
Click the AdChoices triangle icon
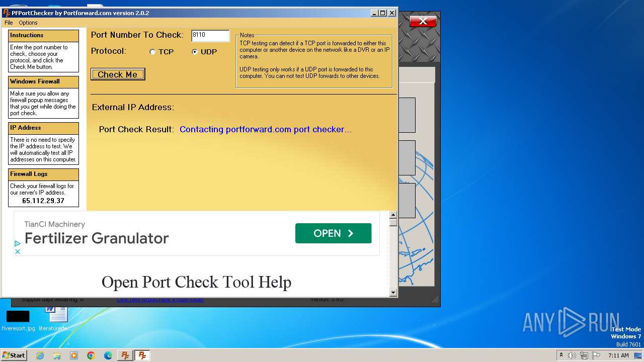click(17, 243)
